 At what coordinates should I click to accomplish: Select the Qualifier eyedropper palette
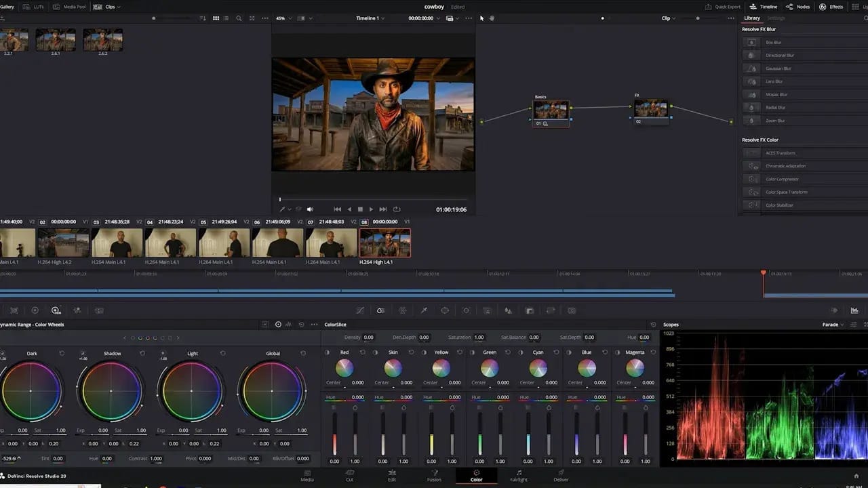[424, 310]
